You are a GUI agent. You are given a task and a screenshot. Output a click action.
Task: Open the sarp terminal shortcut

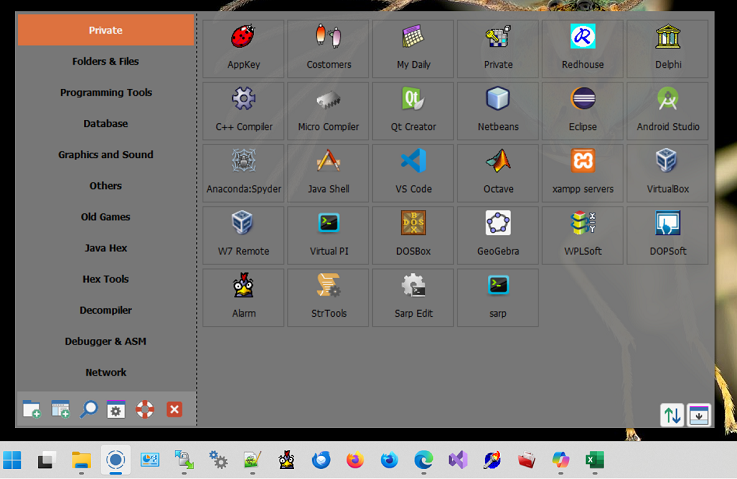[x=498, y=298]
